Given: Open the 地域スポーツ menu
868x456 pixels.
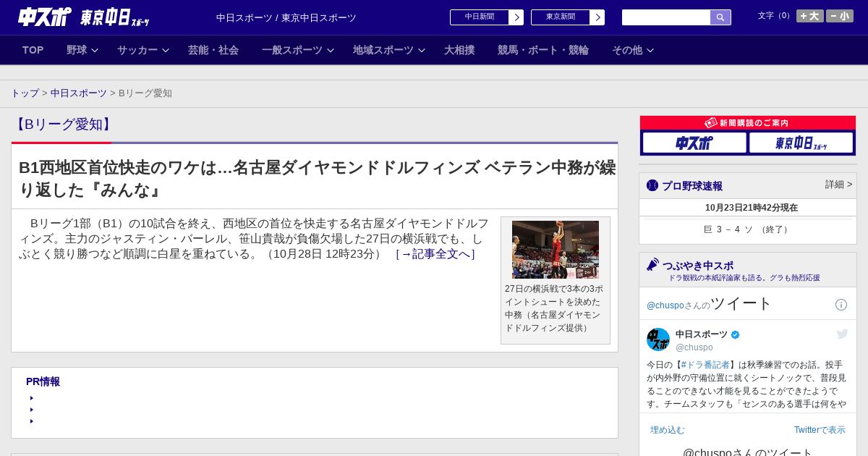Looking at the screenshot, I should [383, 50].
